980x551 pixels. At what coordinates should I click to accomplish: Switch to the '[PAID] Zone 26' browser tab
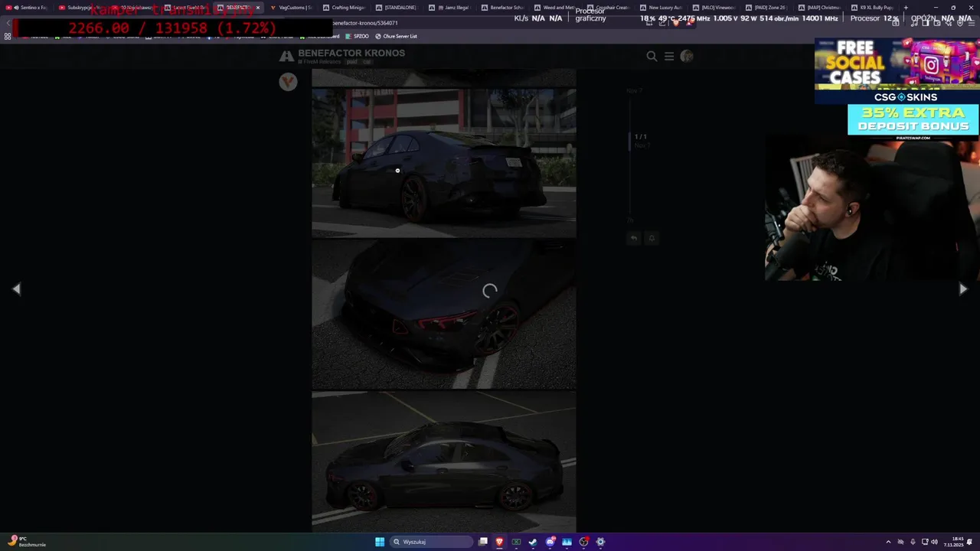[x=769, y=8]
